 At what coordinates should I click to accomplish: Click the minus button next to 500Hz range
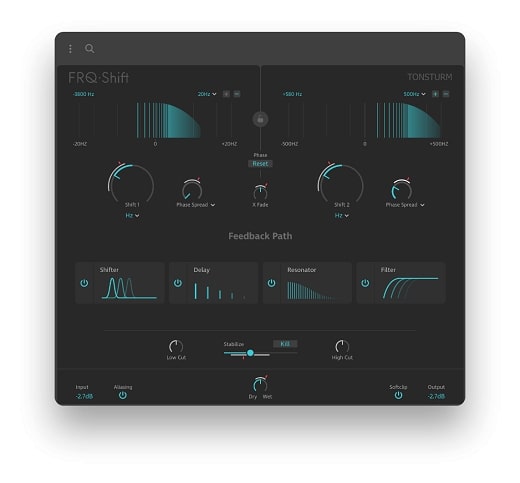click(446, 94)
